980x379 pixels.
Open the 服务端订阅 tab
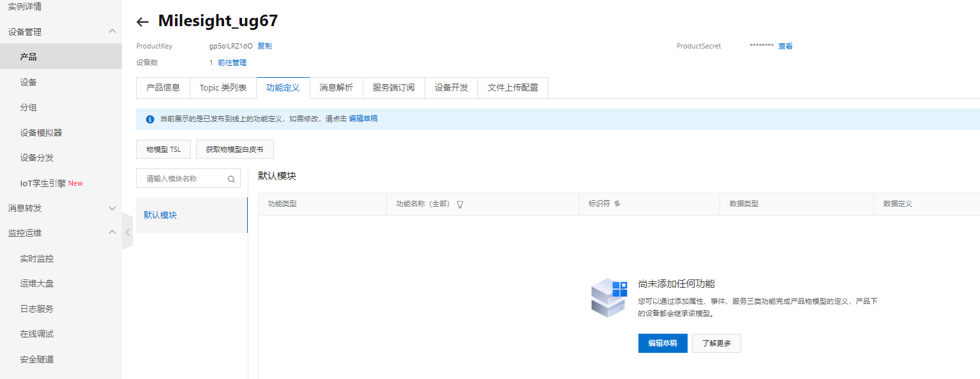point(393,88)
